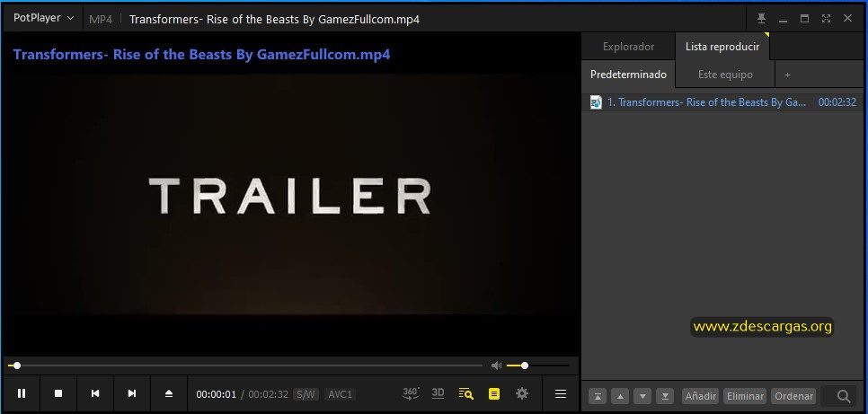Move playlist item to bottom
Viewport: 868px width, 414px height.
(666, 396)
